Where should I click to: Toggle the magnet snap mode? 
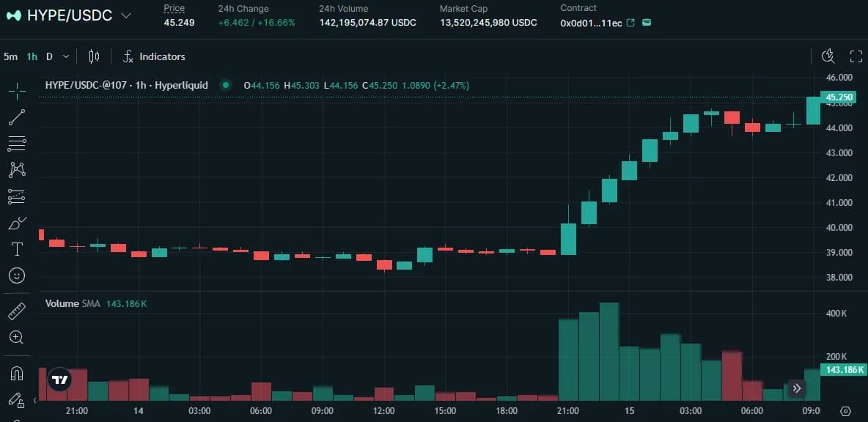pos(17,374)
